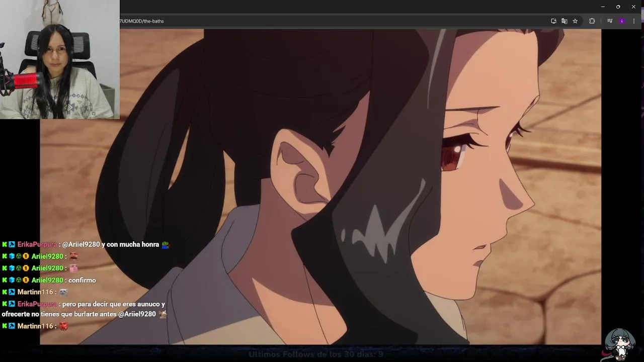Image resolution: width=644 pixels, height=362 pixels.
Task: Click Ariiel9280 name beside 'confirmo'
Action: [47, 280]
